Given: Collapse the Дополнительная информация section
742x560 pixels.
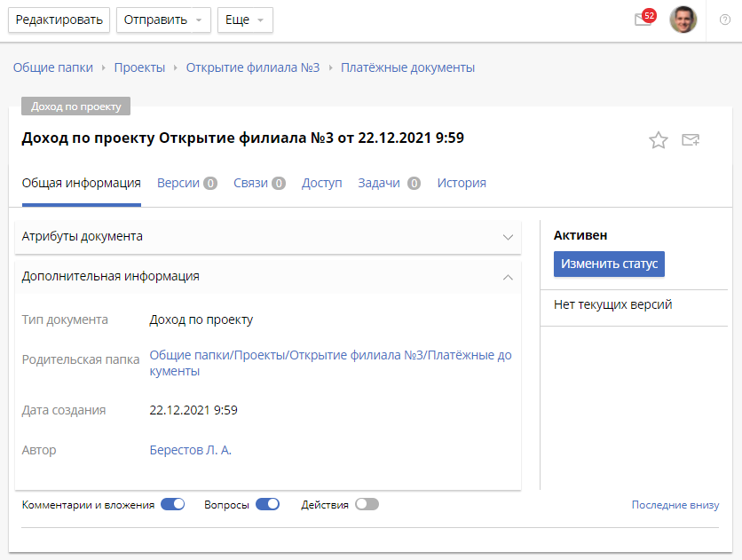Looking at the screenshot, I should pyautogui.click(x=508, y=277).
